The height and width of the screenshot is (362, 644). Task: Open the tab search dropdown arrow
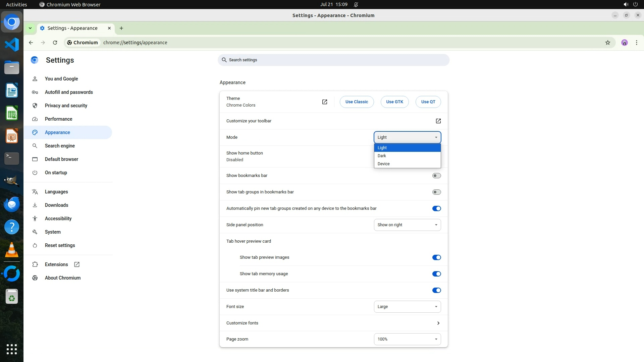pyautogui.click(x=30, y=28)
